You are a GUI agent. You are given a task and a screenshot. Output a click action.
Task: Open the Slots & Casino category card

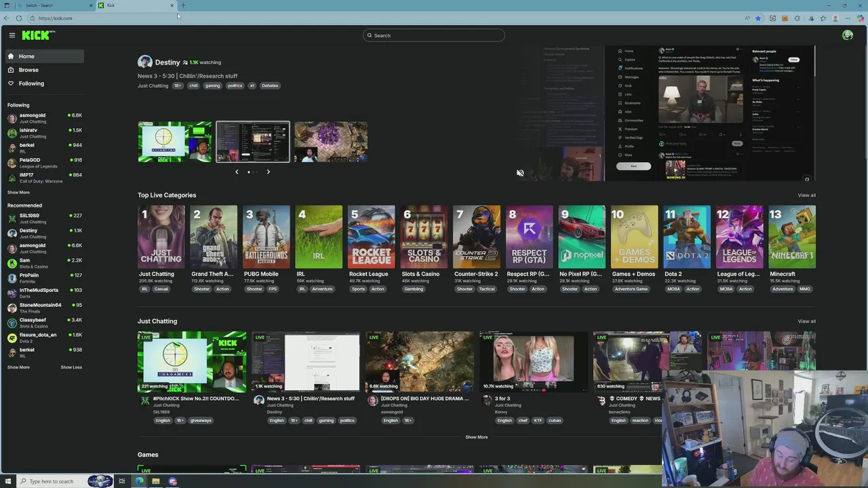point(424,237)
